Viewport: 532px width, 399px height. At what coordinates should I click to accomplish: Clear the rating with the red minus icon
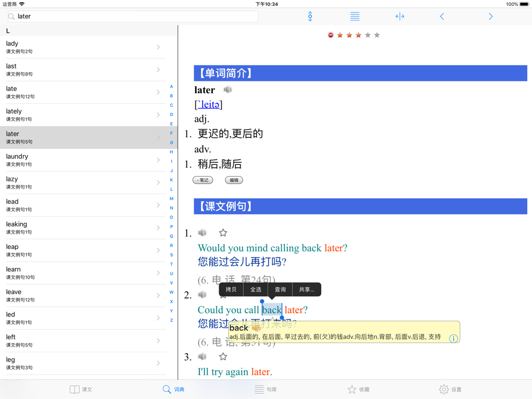click(331, 35)
